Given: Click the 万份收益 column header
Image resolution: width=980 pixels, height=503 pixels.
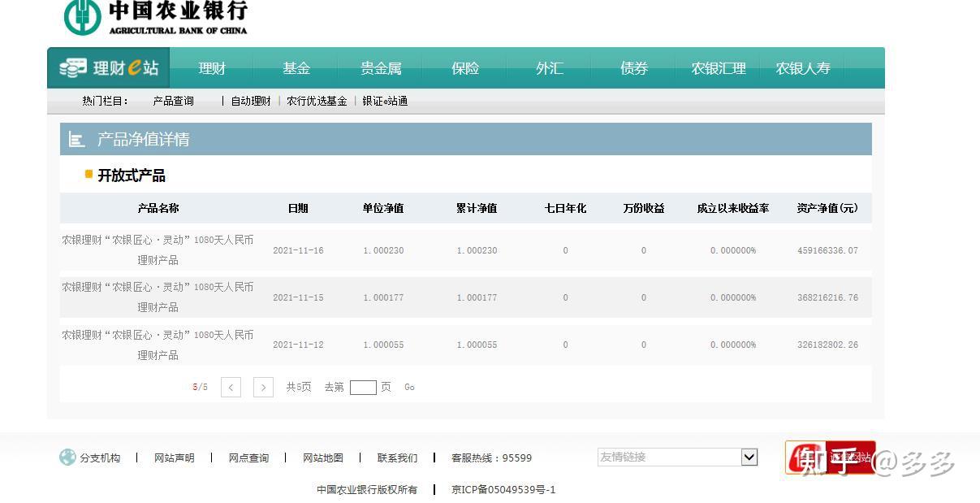Looking at the screenshot, I should click(x=644, y=208).
